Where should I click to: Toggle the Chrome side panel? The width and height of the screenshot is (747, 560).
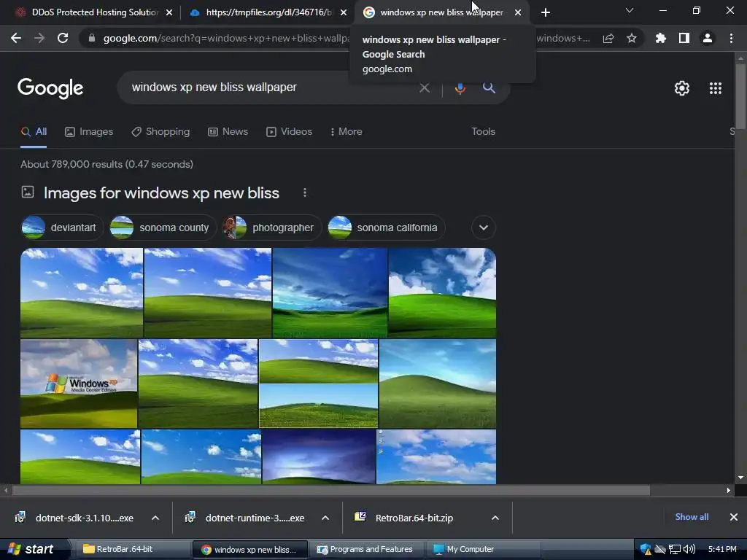(684, 38)
